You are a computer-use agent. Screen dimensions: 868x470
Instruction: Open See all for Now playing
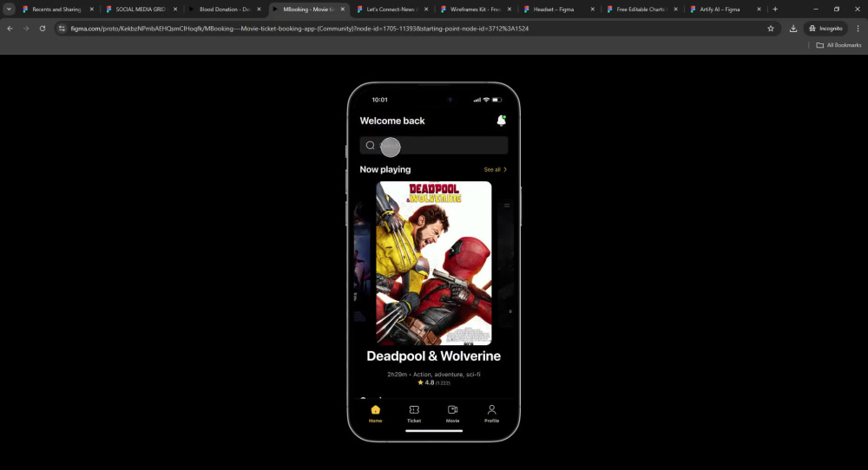click(x=496, y=170)
